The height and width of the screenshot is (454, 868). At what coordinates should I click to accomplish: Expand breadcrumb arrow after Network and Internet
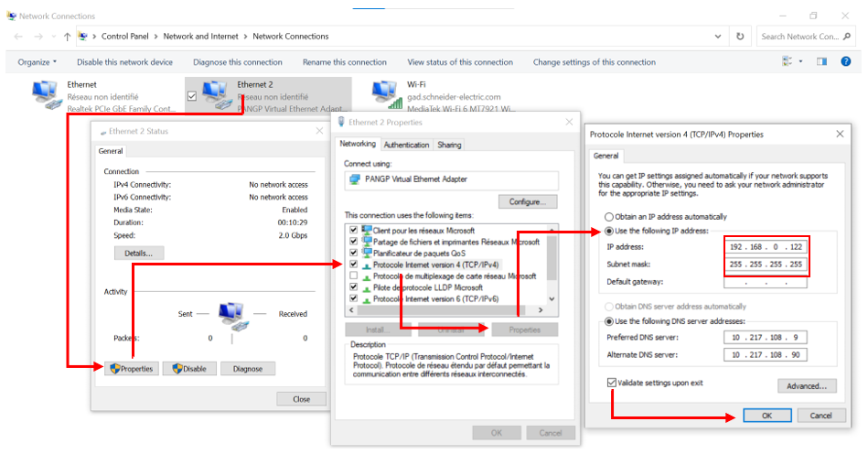tap(245, 37)
